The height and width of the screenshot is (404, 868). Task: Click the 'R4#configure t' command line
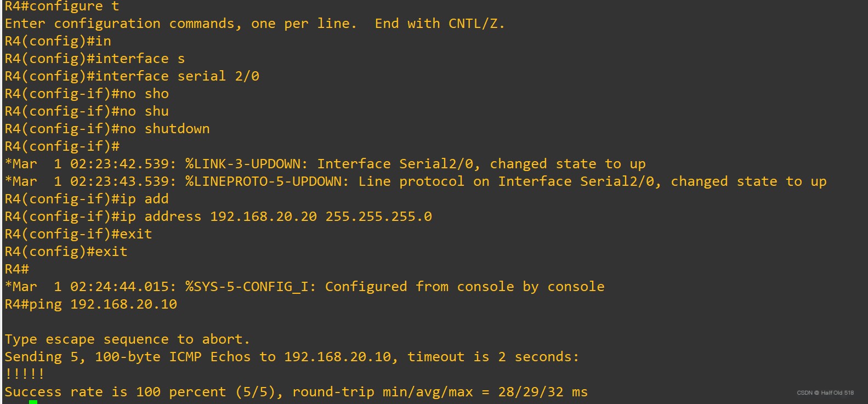pyautogui.click(x=62, y=7)
